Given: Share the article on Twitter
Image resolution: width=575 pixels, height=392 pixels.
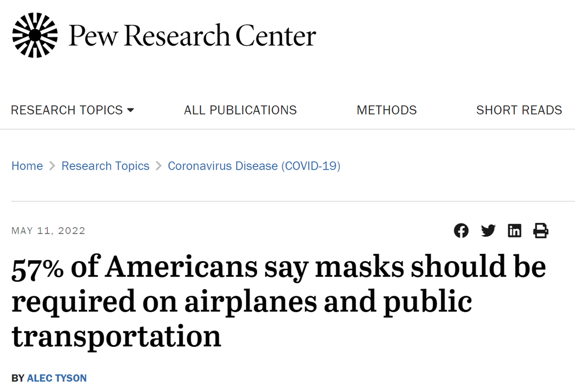Looking at the screenshot, I should point(488,231).
